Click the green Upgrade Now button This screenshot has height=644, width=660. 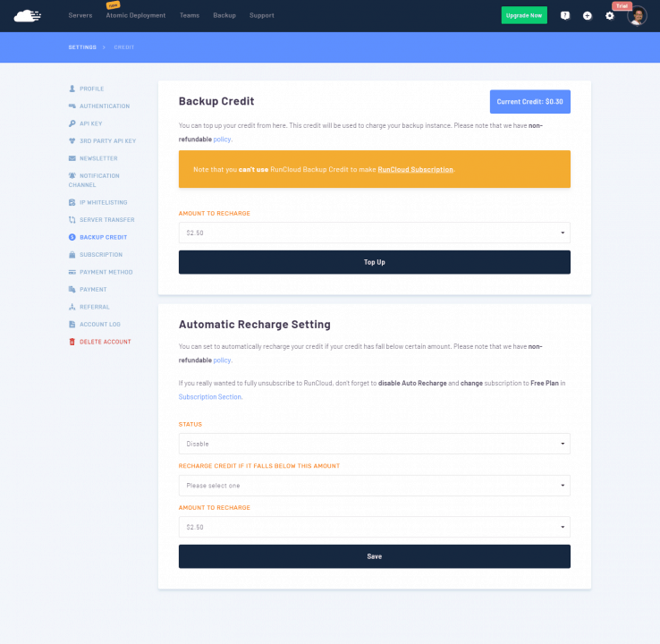pos(523,16)
